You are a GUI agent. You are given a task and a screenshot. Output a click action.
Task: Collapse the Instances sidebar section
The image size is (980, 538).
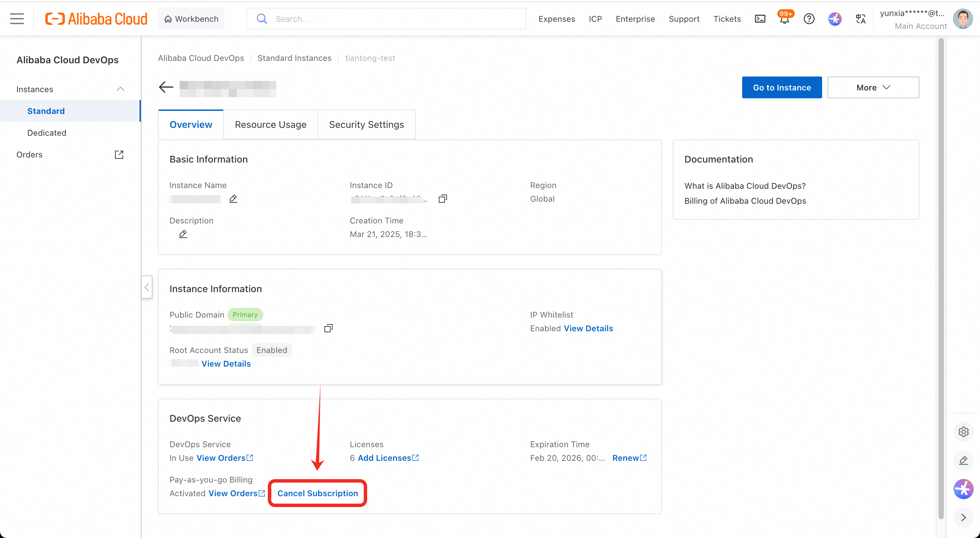120,89
